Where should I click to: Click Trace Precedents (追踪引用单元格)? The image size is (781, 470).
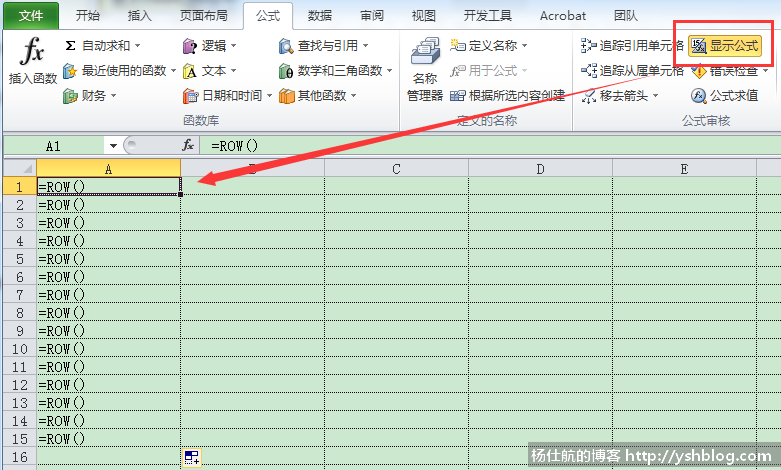click(632, 46)
